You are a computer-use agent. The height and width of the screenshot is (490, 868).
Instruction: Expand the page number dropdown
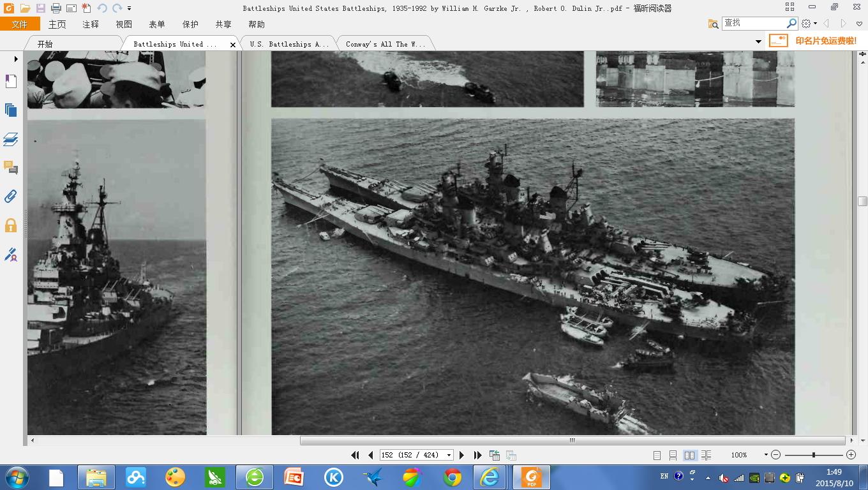(449, 455)
